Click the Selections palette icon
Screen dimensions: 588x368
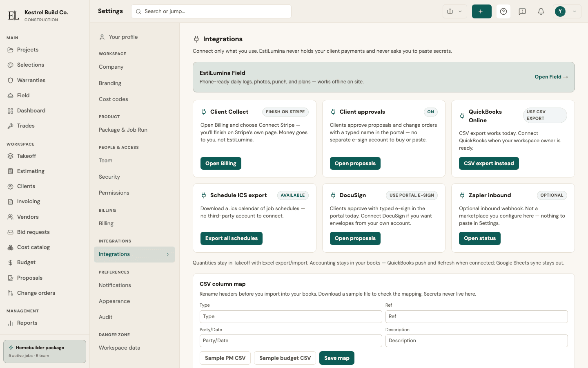click(x=11, y=65)
